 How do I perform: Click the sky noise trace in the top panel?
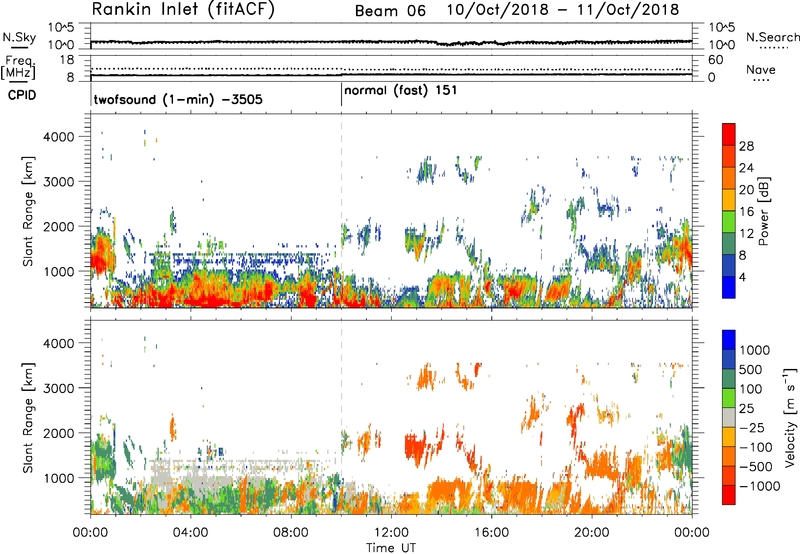click(x=391, y=42)
